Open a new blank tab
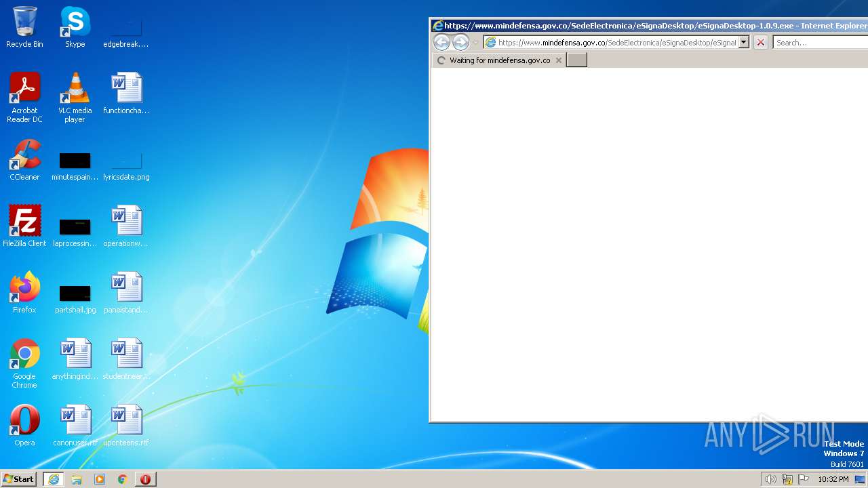Viewport: 868px width, 488px height. pyautogui.click(x=576, y=60)
